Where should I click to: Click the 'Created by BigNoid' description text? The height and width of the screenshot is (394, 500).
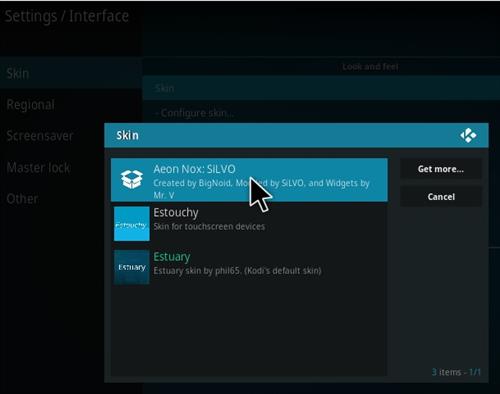(x=261, y=189)
